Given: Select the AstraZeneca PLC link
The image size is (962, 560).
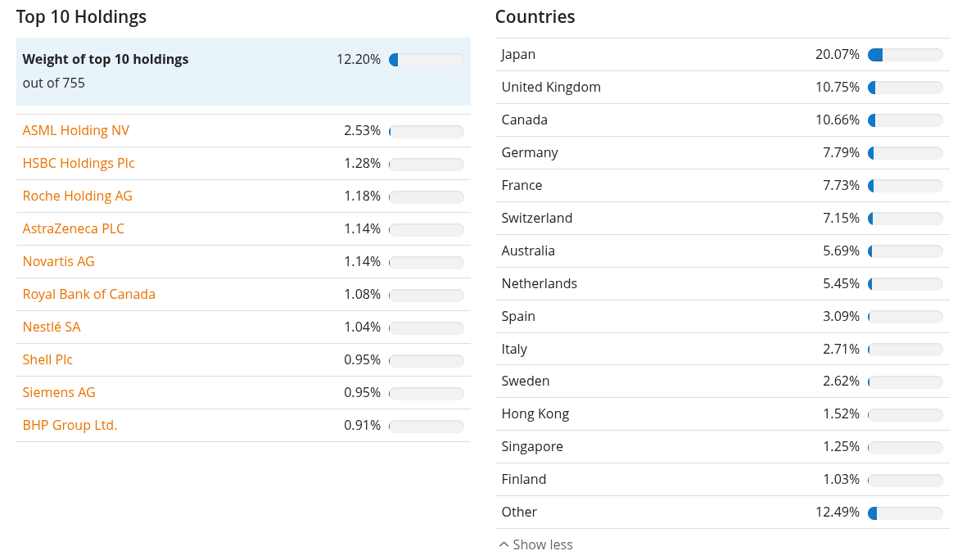Looking at the screenshot, I should tap(74, 228).
